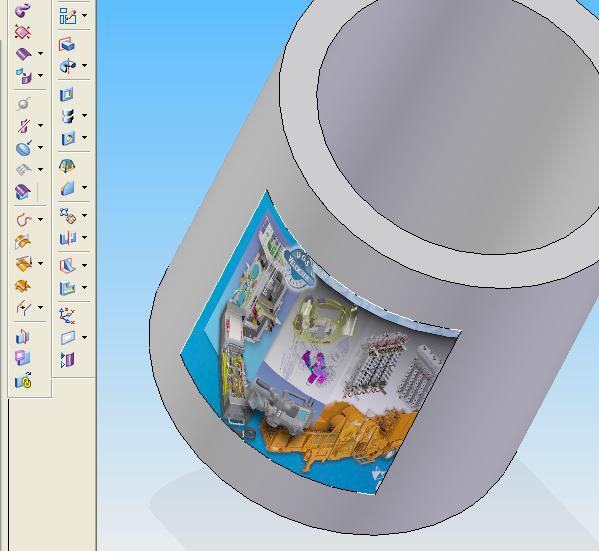
Task: Click the Hole feature icon
Action: point(68,138)
